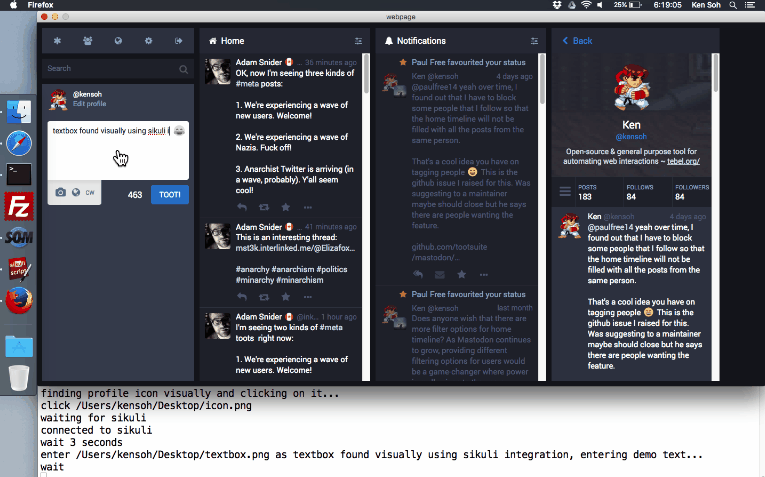765x477 pixels.
Task: Open Home column settings icon
Action: [358, 41]
